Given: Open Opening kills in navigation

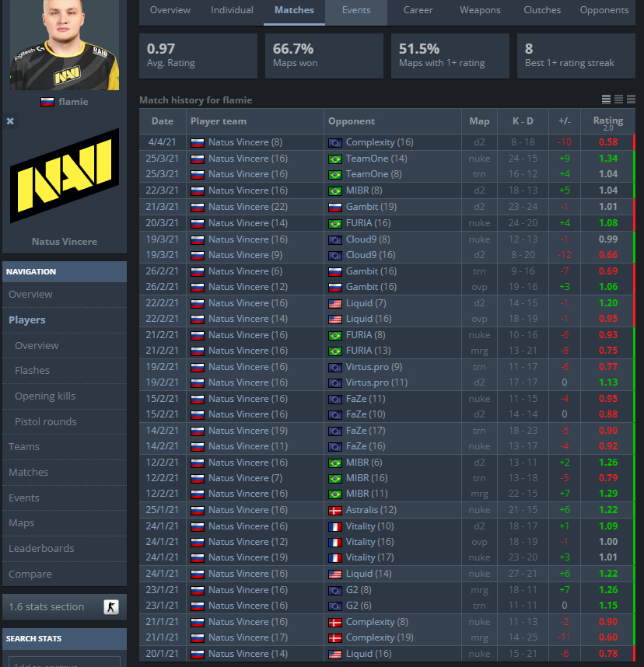Looking at the screenshot, I should click(x=44, y=396).
